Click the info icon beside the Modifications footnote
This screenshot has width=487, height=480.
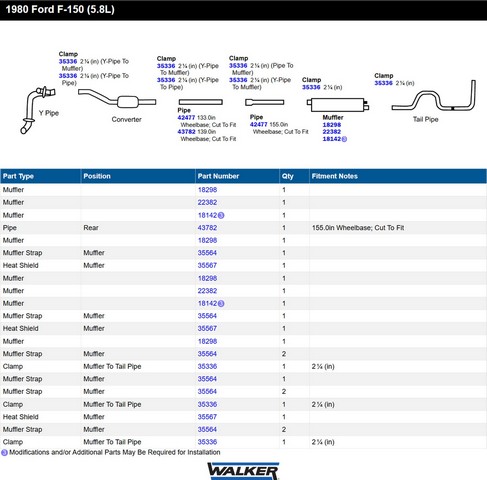[4, 453]
